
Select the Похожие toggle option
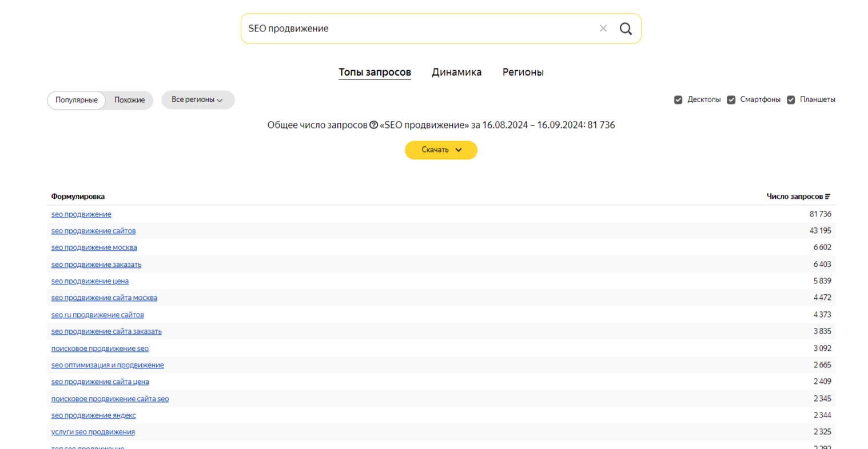[129, 100]
